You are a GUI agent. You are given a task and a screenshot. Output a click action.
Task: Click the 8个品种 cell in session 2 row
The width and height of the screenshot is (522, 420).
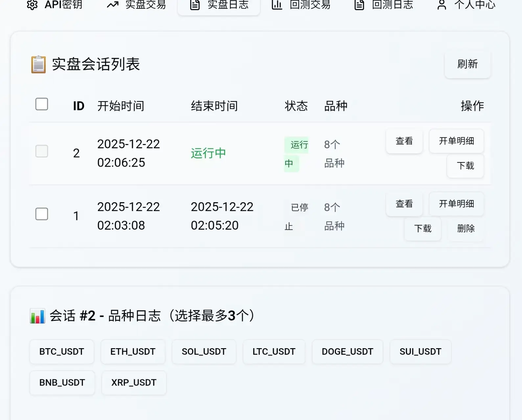click(334, 154)
